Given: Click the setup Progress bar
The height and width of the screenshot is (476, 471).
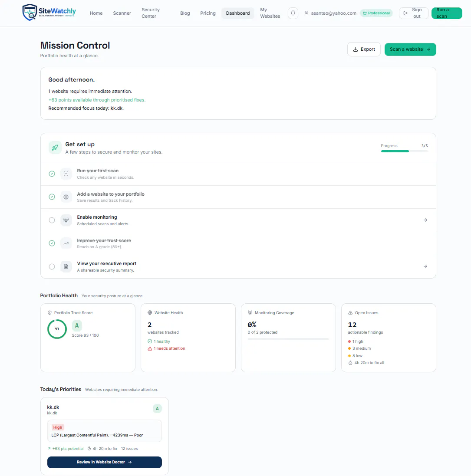Looking at the screenshot, I should [405, 151].
